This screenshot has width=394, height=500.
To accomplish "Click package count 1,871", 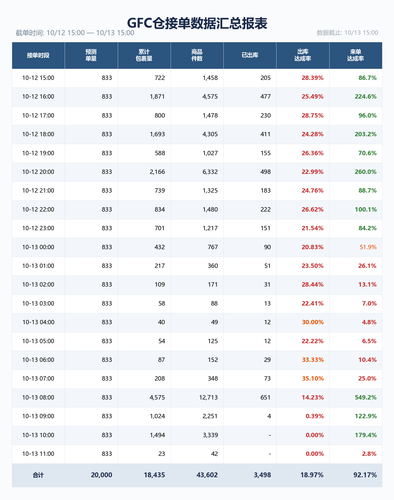I will (157, 97).
